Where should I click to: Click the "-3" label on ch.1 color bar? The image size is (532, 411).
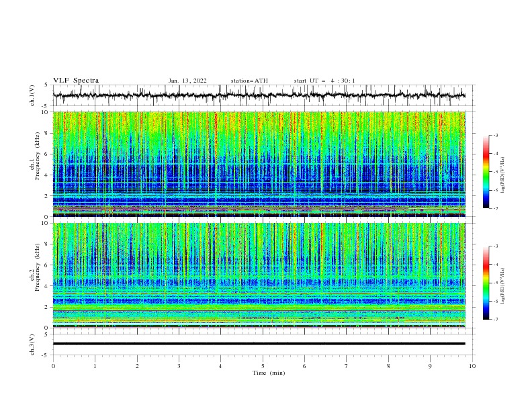[495, 135]
